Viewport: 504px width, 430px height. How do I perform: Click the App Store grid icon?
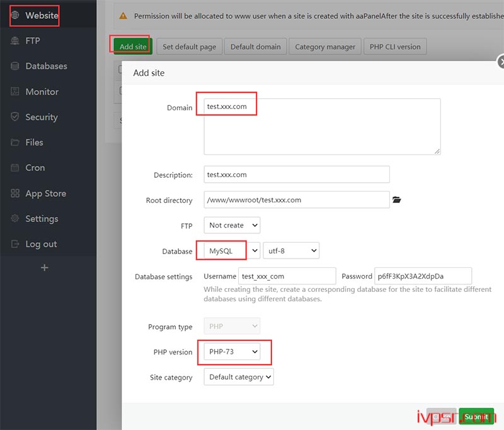[15, 193]
